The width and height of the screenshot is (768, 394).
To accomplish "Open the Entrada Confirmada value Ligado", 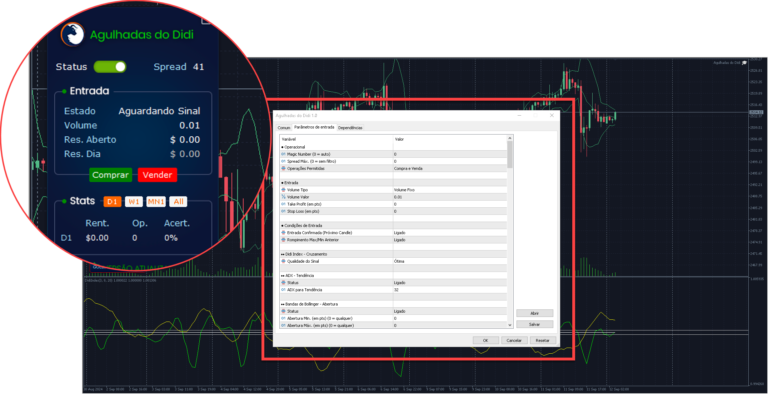I will (450, 232).
